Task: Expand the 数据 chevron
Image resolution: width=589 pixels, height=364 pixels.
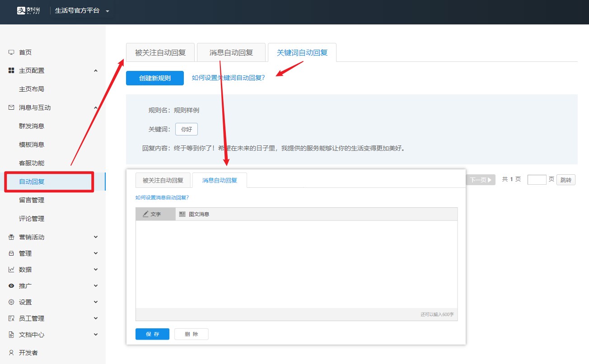Action: coord(95,270)
